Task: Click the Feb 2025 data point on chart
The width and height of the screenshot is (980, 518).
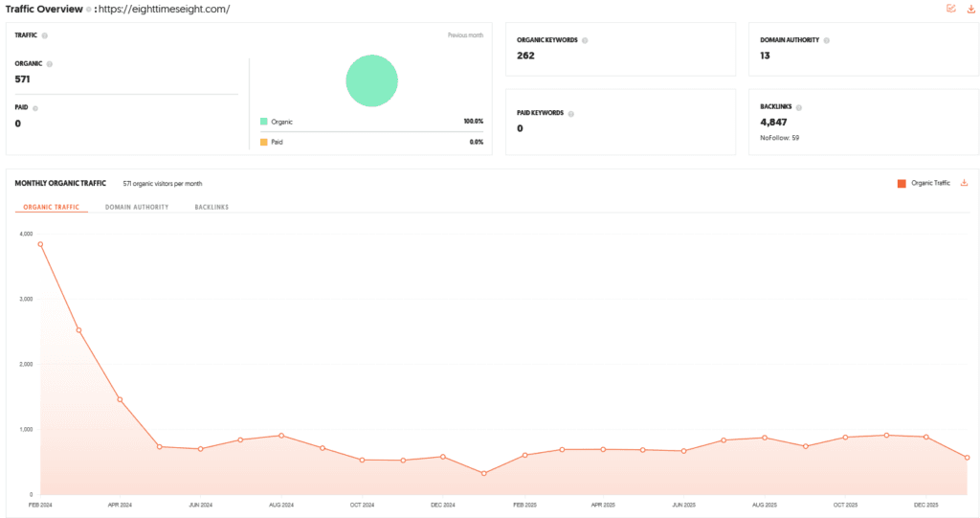Action: (x=525, y=456)
